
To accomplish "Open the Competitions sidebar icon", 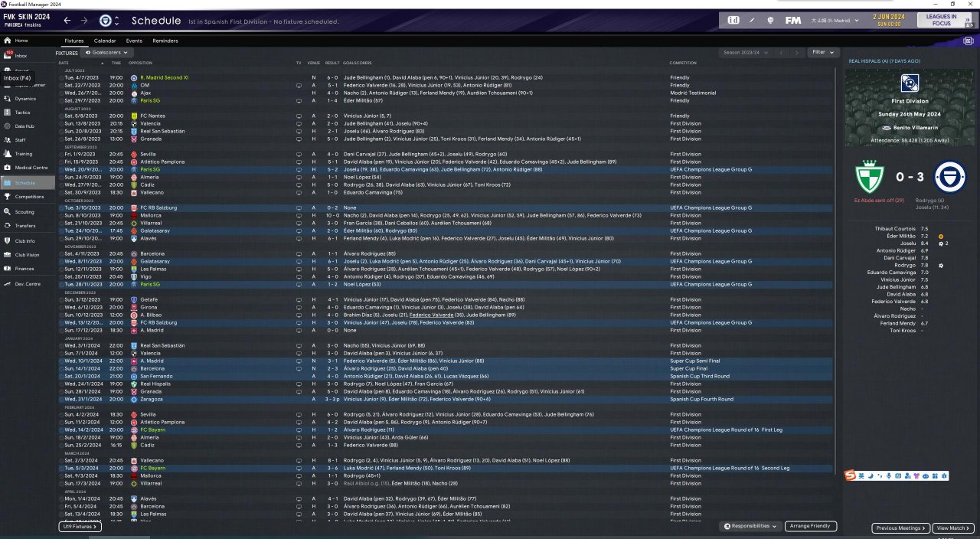I will (8, 197).
